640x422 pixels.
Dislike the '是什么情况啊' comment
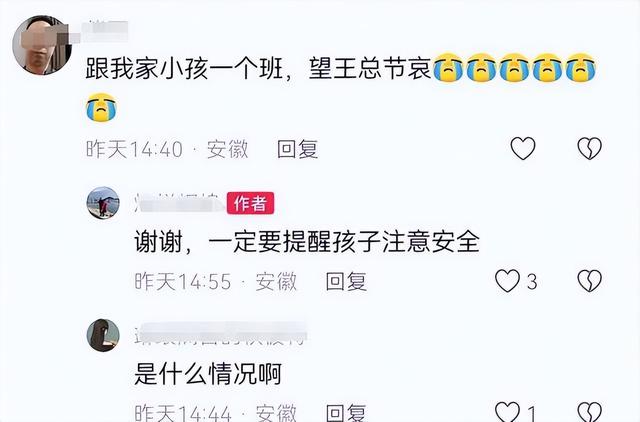[589, 411]
